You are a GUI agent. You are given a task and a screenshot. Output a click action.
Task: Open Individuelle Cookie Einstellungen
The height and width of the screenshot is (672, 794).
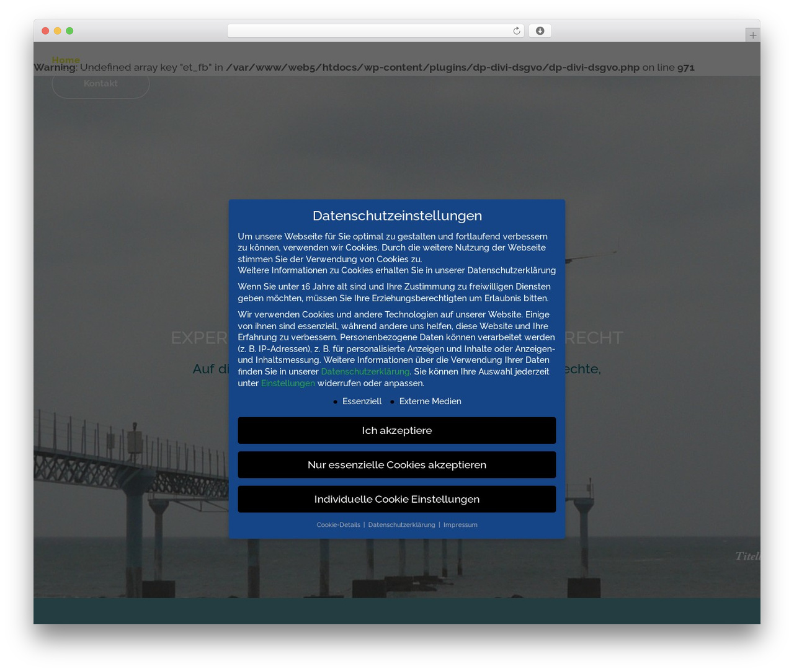coord(397,499)
